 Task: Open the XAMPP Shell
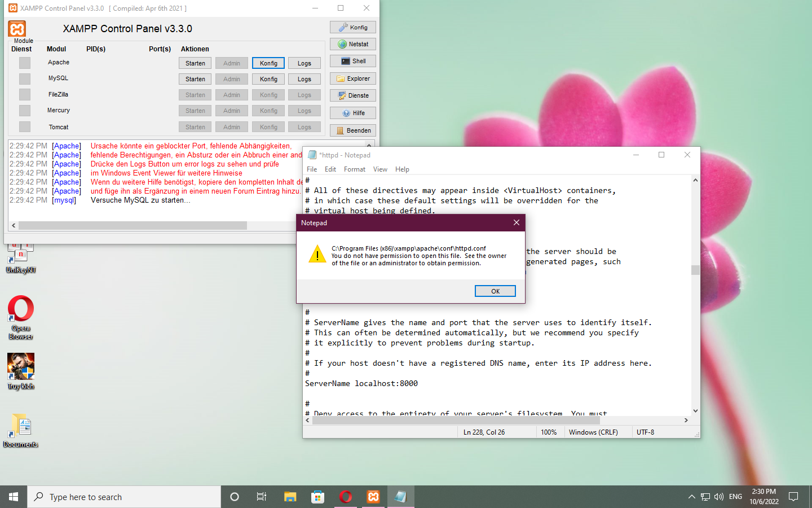point(353,61)
